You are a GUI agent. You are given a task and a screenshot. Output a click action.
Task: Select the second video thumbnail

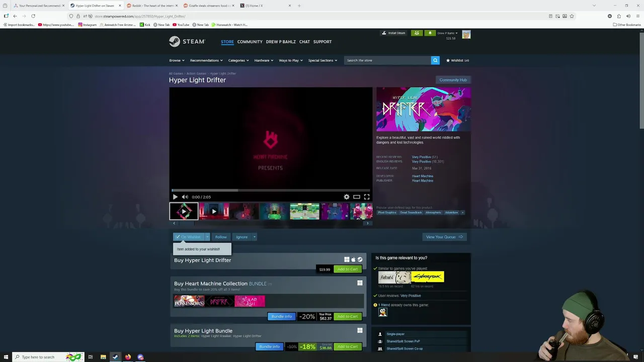click(x=214, y=212)
